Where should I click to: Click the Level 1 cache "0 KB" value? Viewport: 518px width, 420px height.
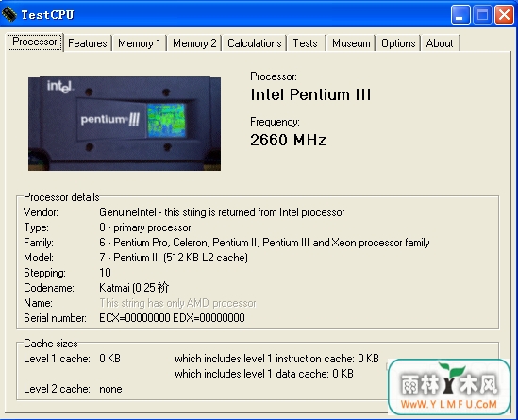click(x=110, y=359)
